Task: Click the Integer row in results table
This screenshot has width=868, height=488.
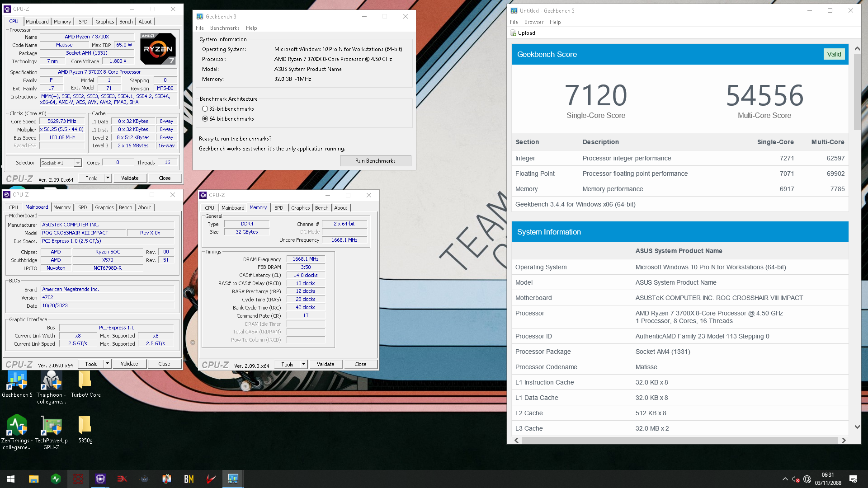Action: [x=680, y=158]
